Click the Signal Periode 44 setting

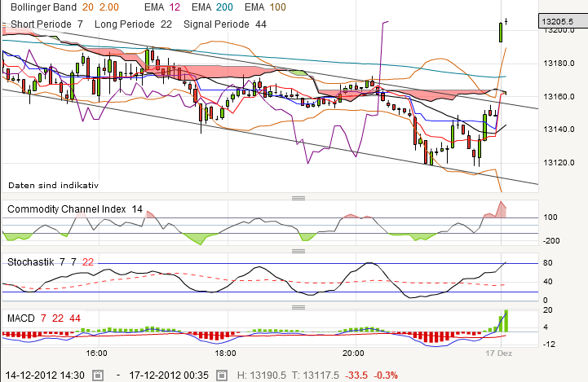pyautogui.click(x=225, y=24)
